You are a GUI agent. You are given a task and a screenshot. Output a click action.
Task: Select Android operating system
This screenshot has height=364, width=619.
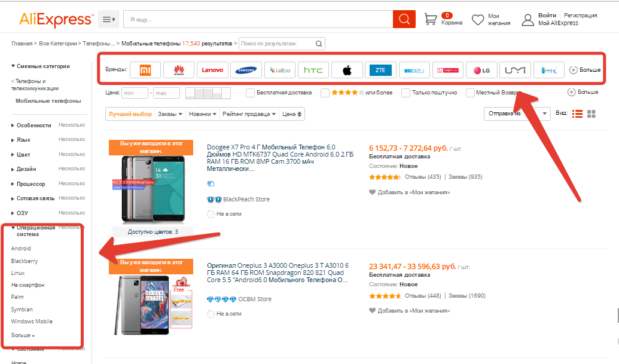click(21, 249)
